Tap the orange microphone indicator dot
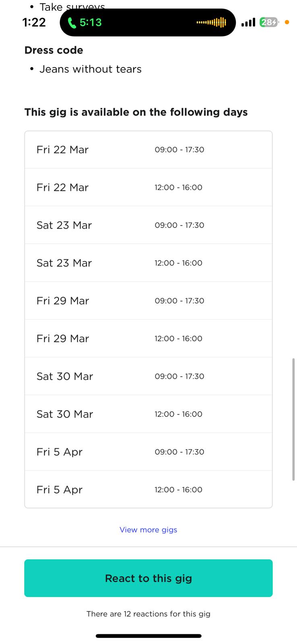This screenshot has width=297, height=644. (287, 23)
